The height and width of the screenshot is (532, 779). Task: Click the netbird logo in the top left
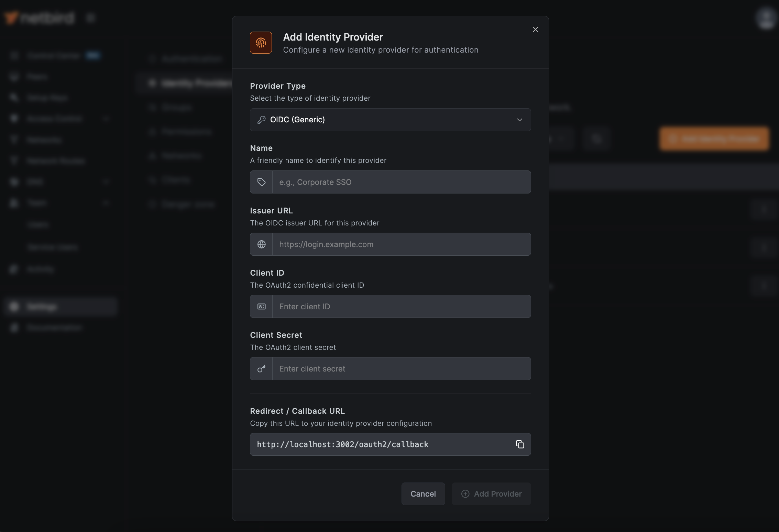[39, 18]
